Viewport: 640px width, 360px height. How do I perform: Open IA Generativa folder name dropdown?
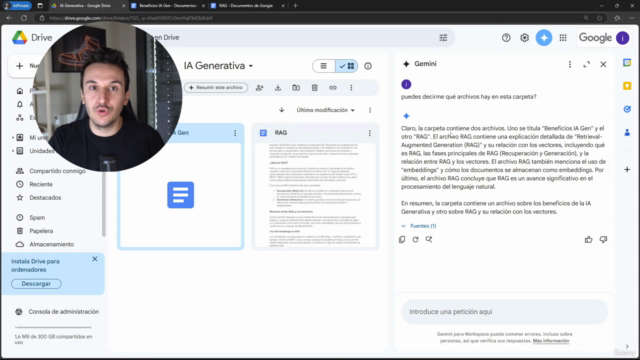pyautogui.click(x=218, y=66)
